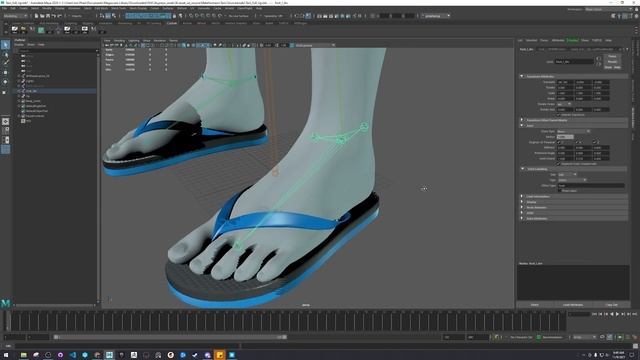Select by component type mode icon
Screen dimensions: 640x360
click(x=113, y=16)
